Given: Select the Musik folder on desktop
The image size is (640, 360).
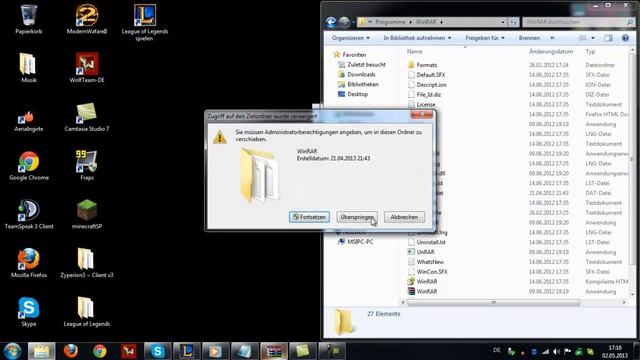Looking at the screenshot, I should pyautogui.click(x=29, y=68).
